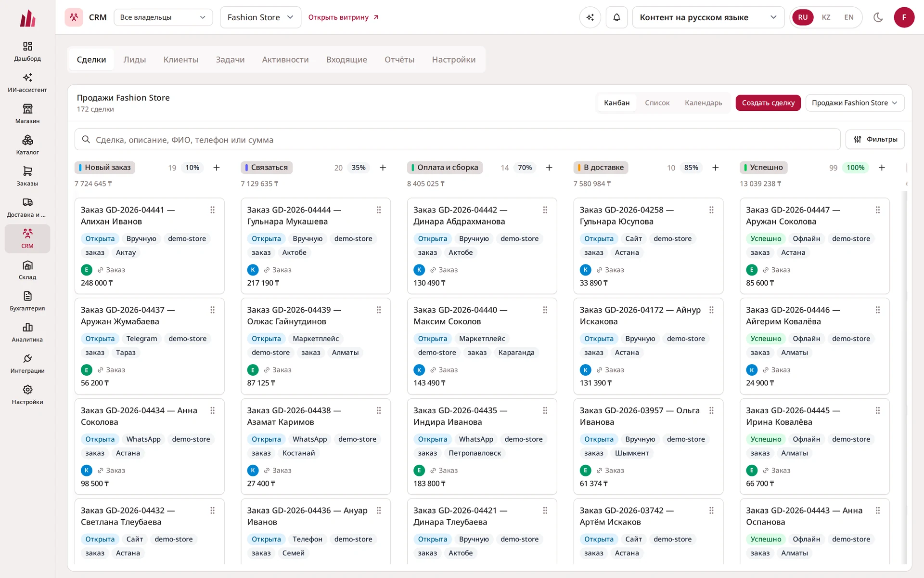
Task: Open the ИИ-ассистент sidebar item
Action: 27,83
